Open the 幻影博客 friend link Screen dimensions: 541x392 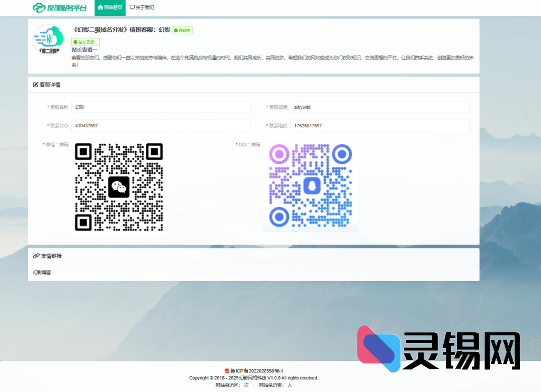pos(42,273)
